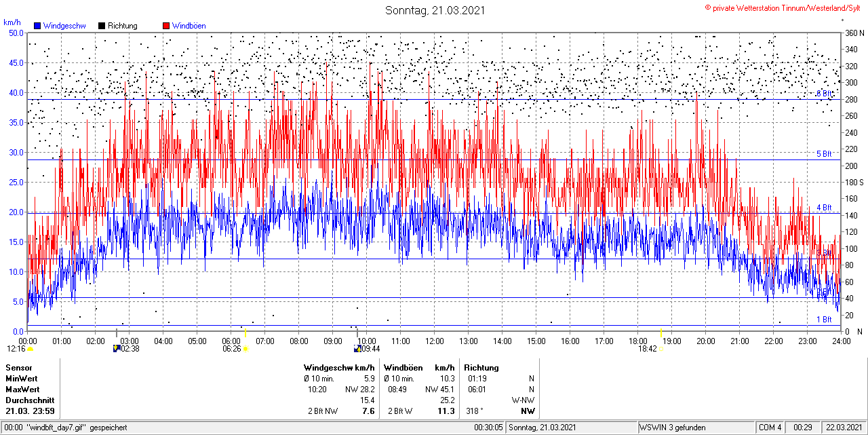Click the '08:49' max gust time
This screenshot has height=435, width=868.
397,389
